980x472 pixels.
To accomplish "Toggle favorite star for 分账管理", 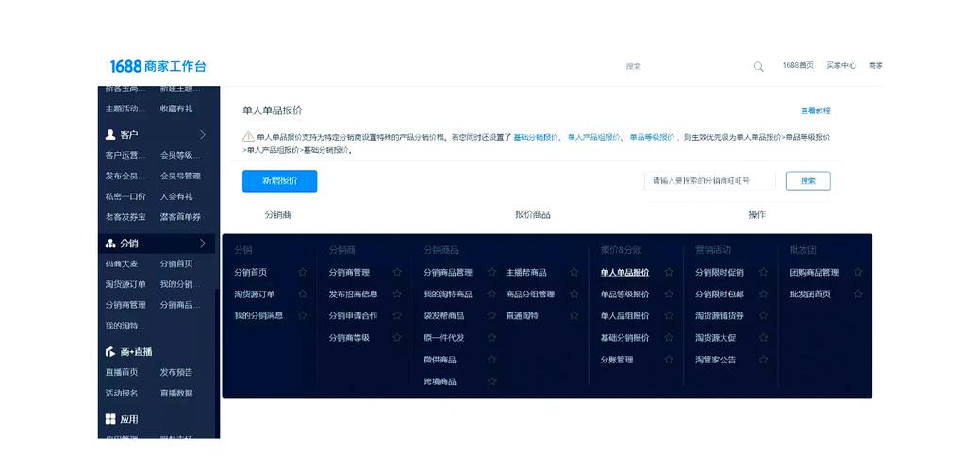I will pos(669,360).
